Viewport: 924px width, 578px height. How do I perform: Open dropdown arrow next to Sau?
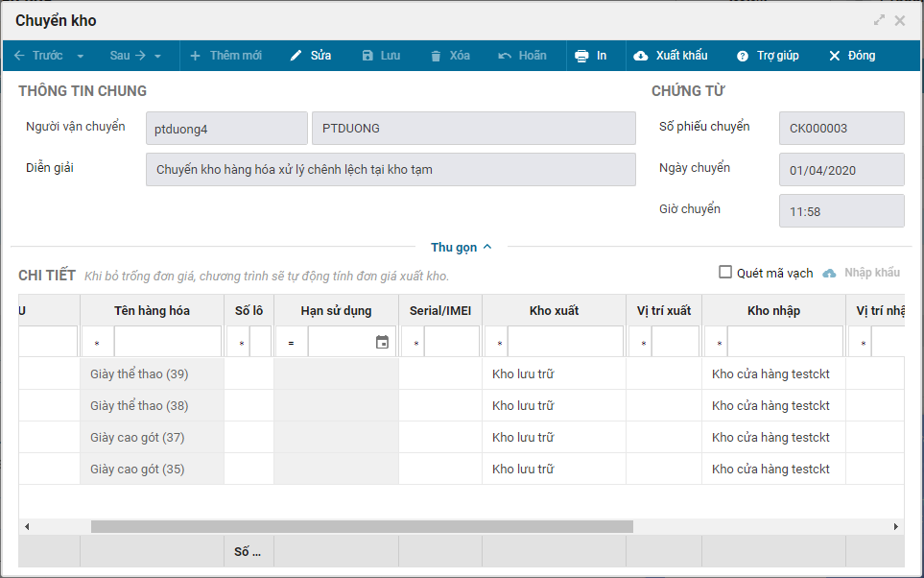(158, 56)
